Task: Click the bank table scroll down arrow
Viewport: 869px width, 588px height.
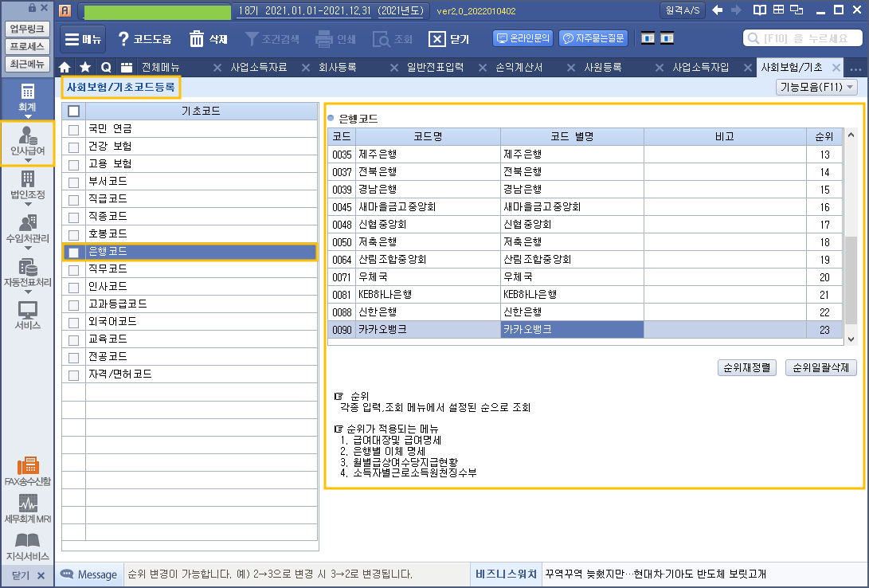Action: [851, 339]
